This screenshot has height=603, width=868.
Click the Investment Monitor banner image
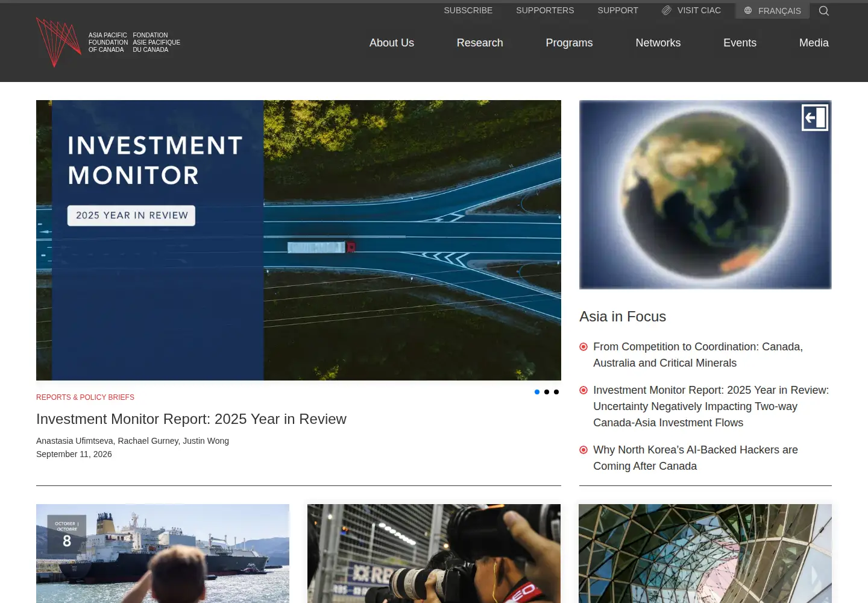298,240
